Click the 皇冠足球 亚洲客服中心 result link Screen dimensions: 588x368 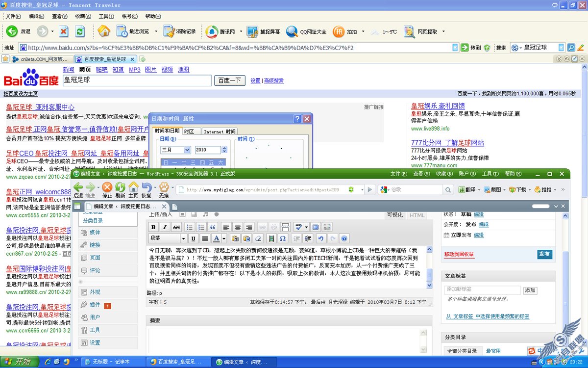pos(40,107)
